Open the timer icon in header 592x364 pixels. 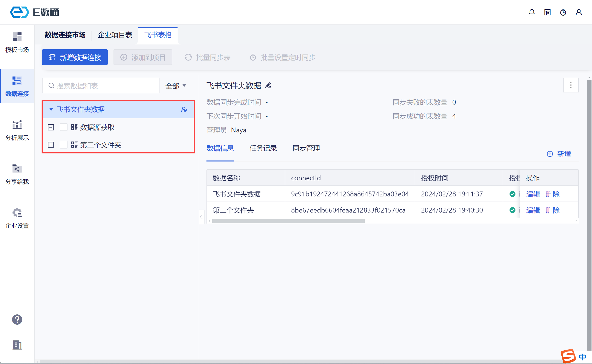[563, 12]
